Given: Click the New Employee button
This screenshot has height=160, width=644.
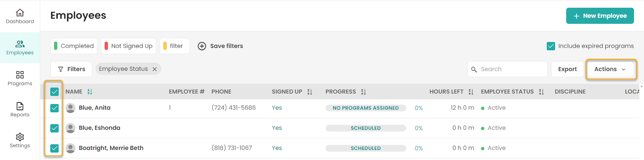Looking at the screenshot, I should coord(600,16).
